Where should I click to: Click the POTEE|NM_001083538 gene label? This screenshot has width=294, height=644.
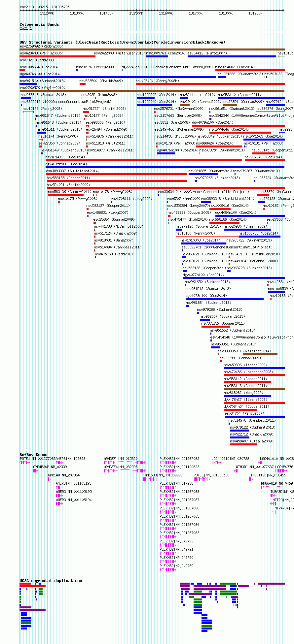tap(211, 475)
